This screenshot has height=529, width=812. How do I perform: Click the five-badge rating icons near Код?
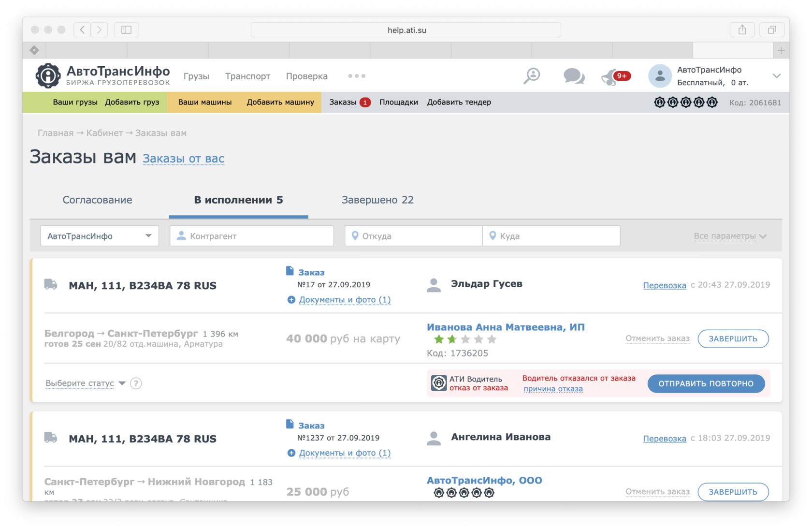pos(685,102)
